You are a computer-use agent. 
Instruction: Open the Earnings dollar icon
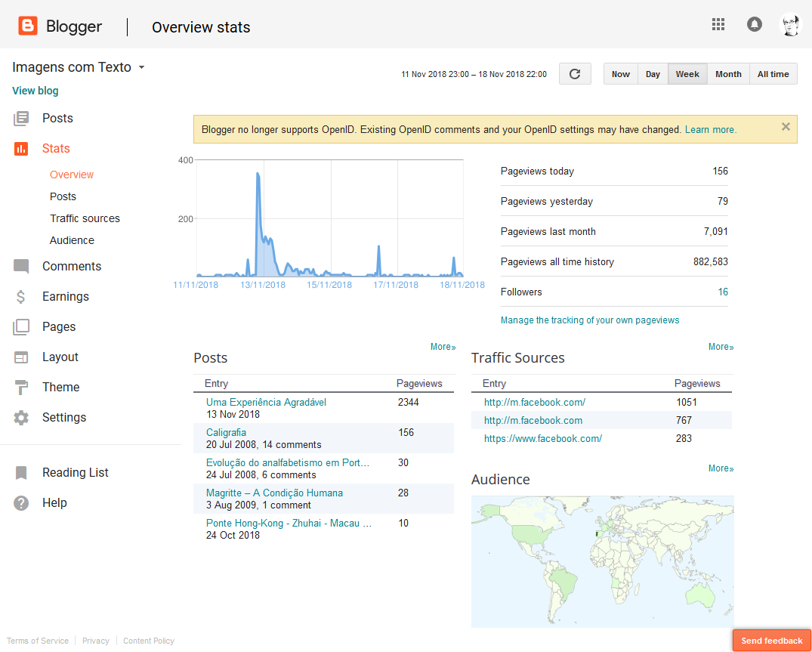(x=21, y=297)
